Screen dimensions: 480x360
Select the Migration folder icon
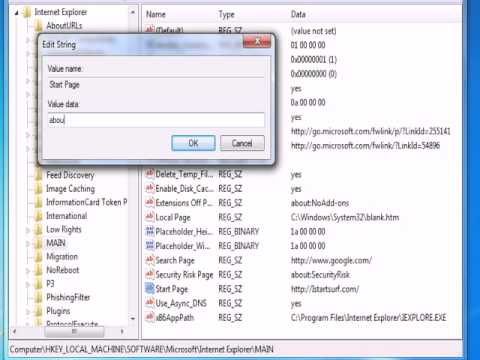pos(39,257)
